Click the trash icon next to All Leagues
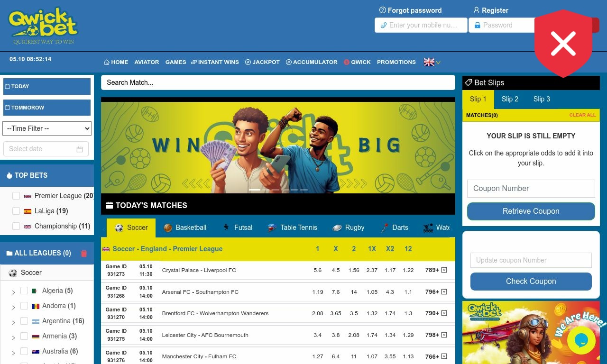The height and width of the screenshot is (364, 607). click(x=84, y=253)
